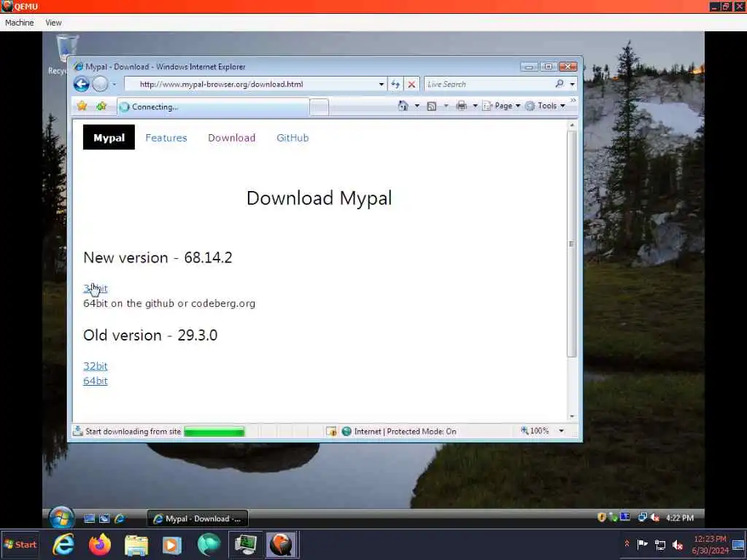Open the QEMU View menu
Viewport: 747px width, 560px height.
pos(53,23)
